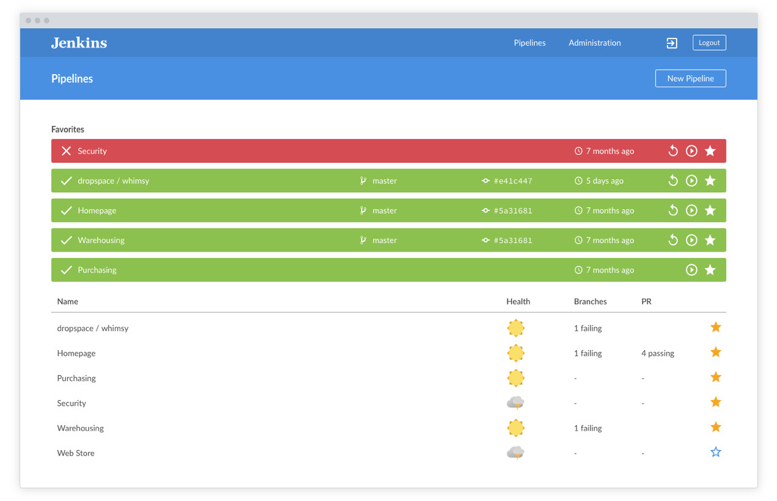Screen dimensions: 777x501
Task: Click the failed X status icon on Security
Action: pos(66,151)
